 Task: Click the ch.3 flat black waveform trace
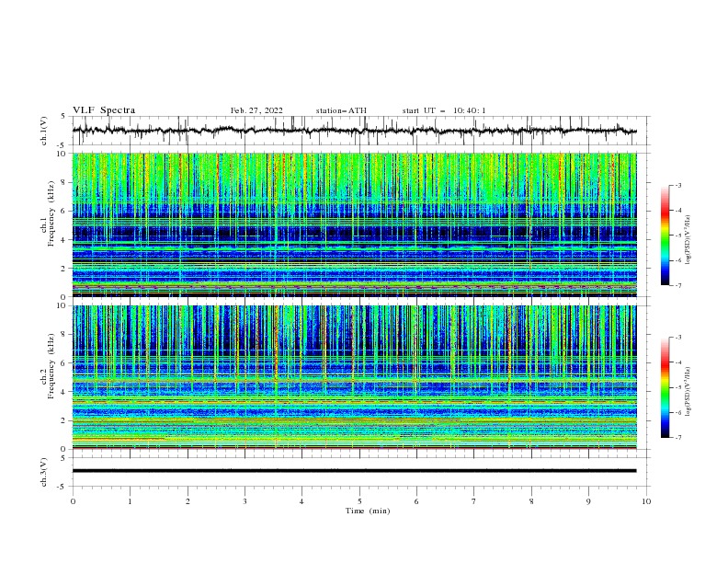354,471
